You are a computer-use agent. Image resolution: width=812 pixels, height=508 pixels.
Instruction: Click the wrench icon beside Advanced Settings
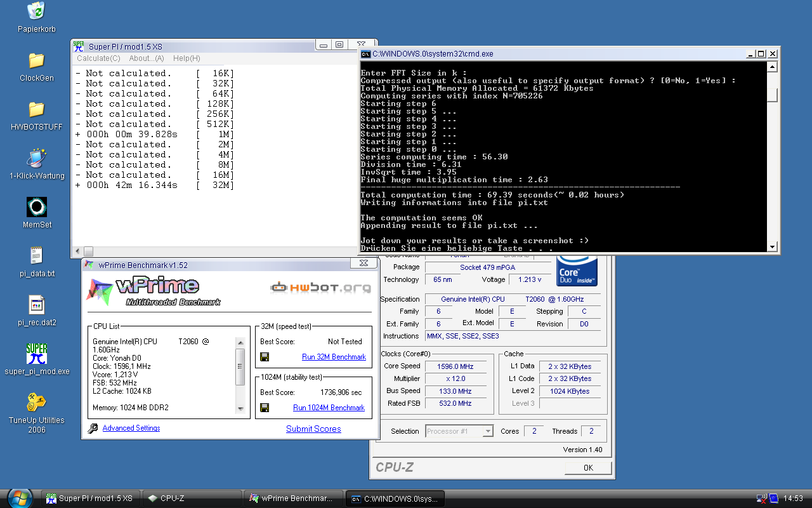coord(93,429)
